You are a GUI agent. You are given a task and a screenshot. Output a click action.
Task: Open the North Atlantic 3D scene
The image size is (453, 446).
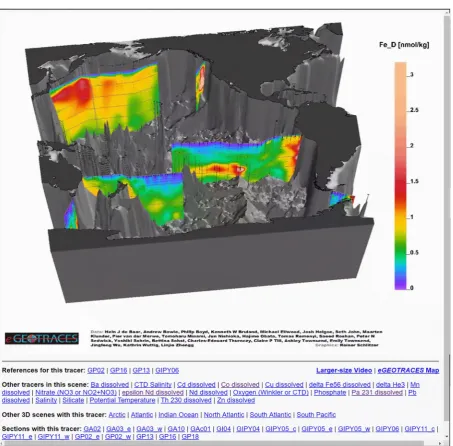[x=224, y=415]
